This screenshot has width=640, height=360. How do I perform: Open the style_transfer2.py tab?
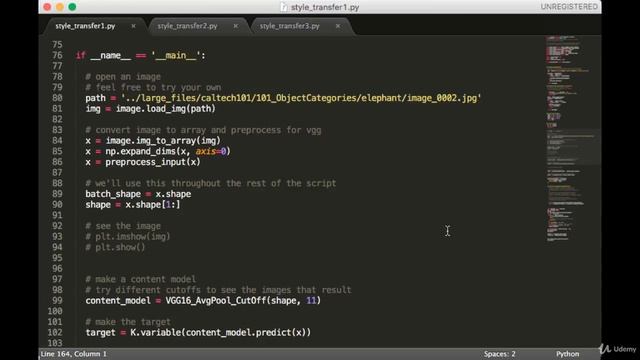point(187,26)
